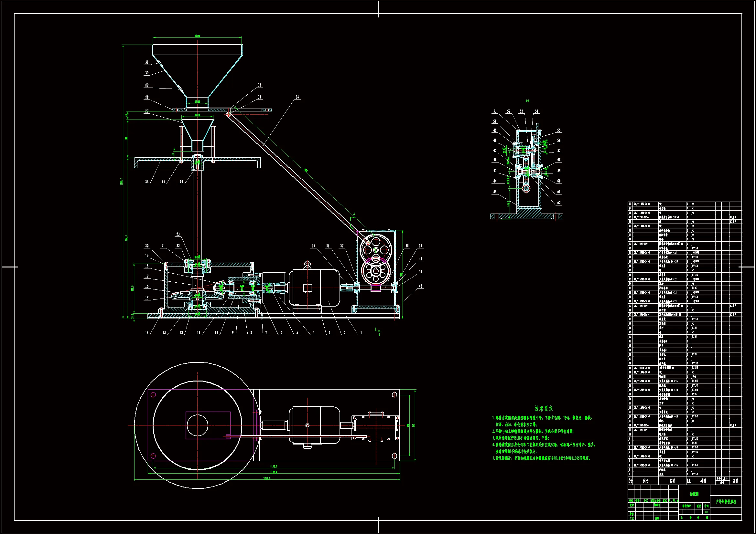Select the 户外饲料投放机 title in title block
The image size is (756, 534).
(725, 502)
